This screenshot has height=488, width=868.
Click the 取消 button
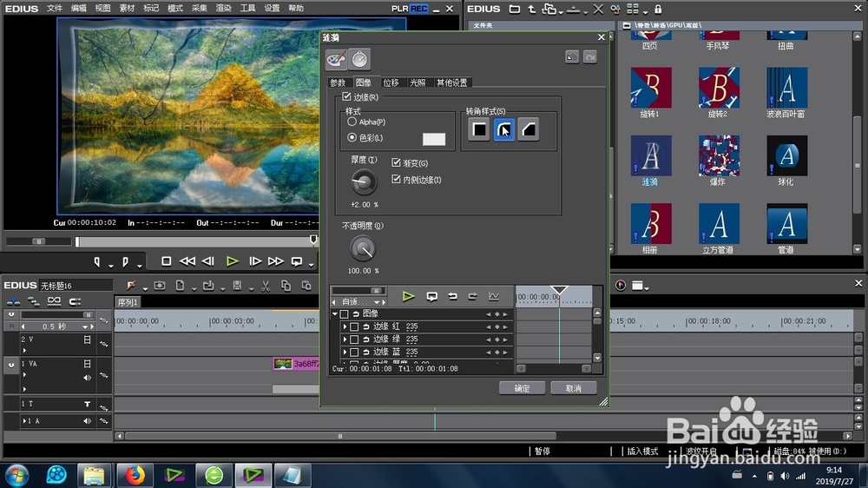click(574, 388)
